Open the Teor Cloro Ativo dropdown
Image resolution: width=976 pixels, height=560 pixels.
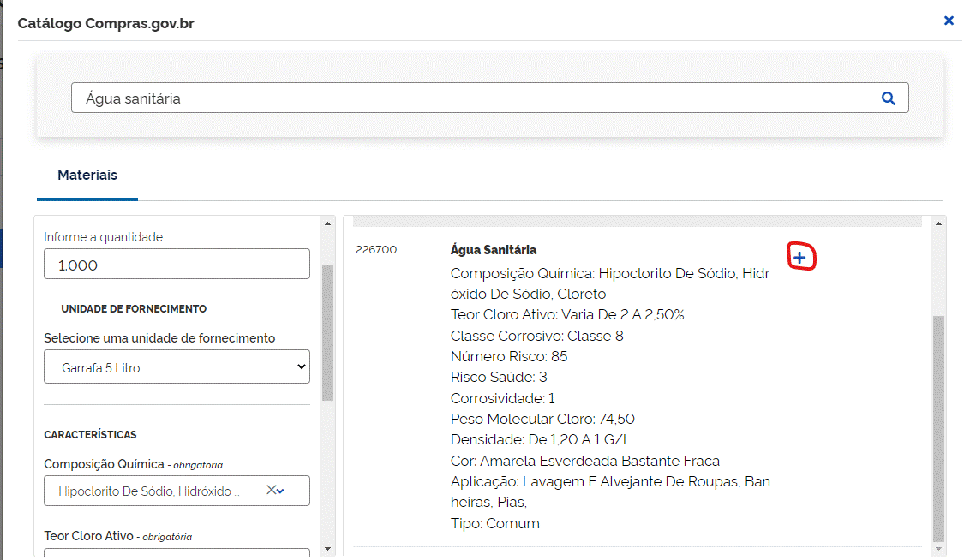[x=177, y=552]
